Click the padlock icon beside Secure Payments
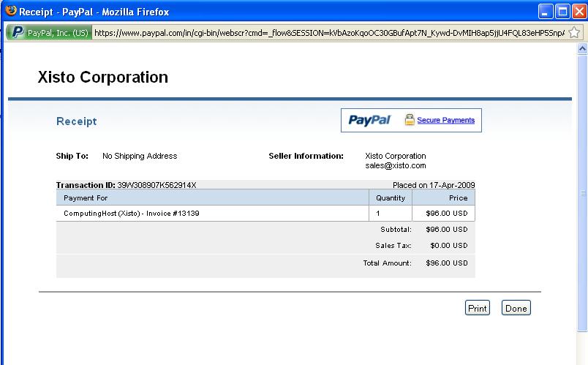The image size is (588, 365). pos(410,120)
